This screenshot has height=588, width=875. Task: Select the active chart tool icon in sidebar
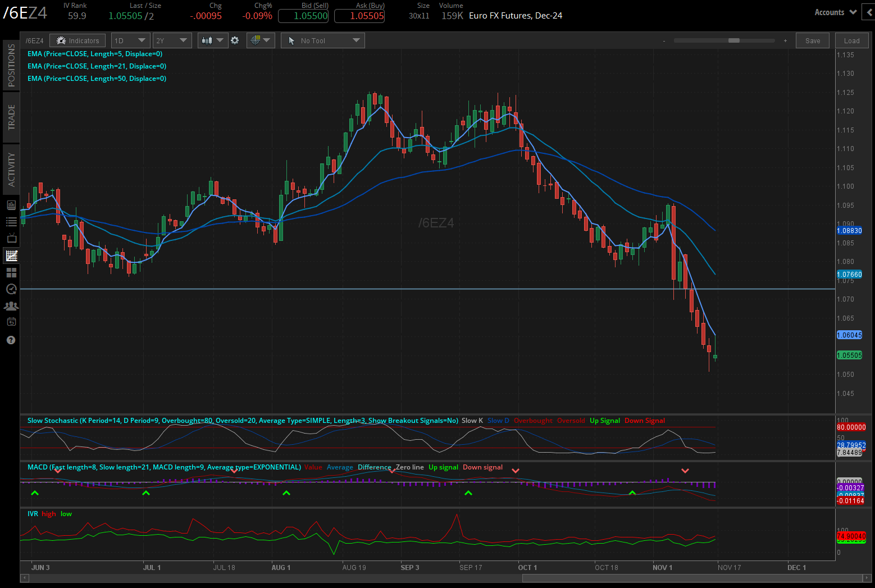(x=11, y=256)
